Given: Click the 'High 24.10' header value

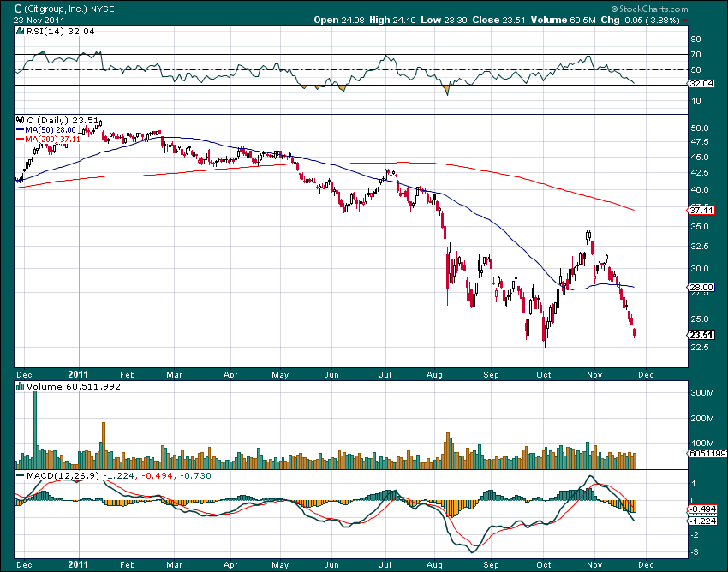Looking at the screenshot, I should click(392, 20).
